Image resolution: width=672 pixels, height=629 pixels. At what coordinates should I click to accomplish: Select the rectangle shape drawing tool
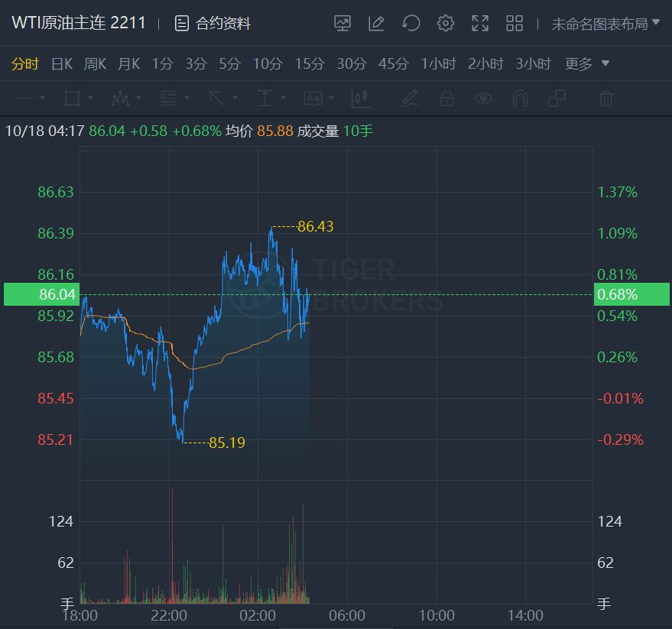click(72, 98)
